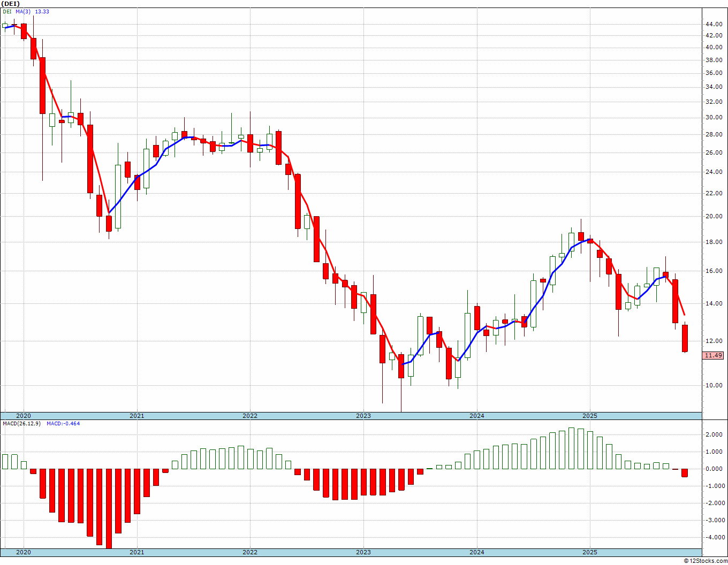Click the highlighted current price 11.49
Viewport: 728px width, 565px height.
(x=714, y=355)
